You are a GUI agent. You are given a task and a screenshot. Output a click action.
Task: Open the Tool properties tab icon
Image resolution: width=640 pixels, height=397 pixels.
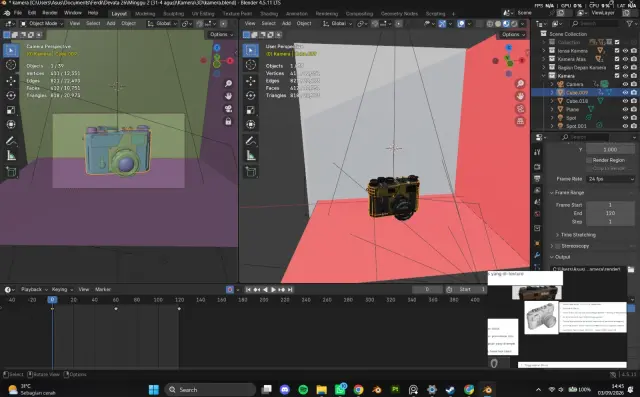point(537,152)
